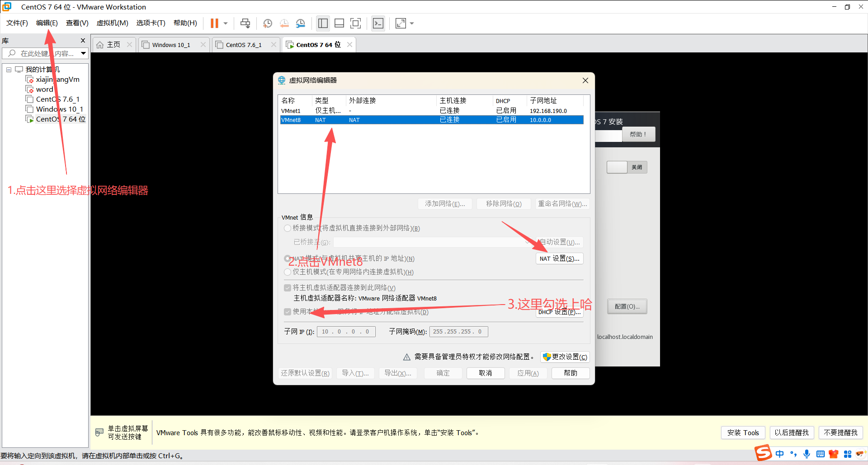Open the 虚拟机(M) menu
Screen dimensions: 868x465
point(113,23)
